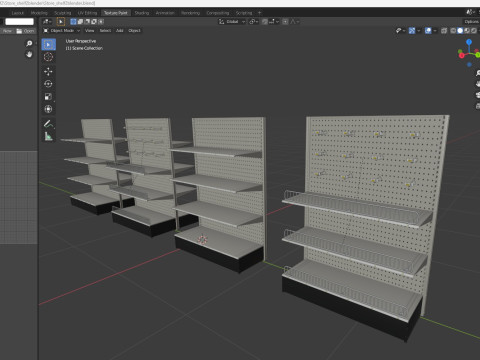Switch to UV Editing workspace tab
Viewport: 480px width, 360px height.
[87, 13]
